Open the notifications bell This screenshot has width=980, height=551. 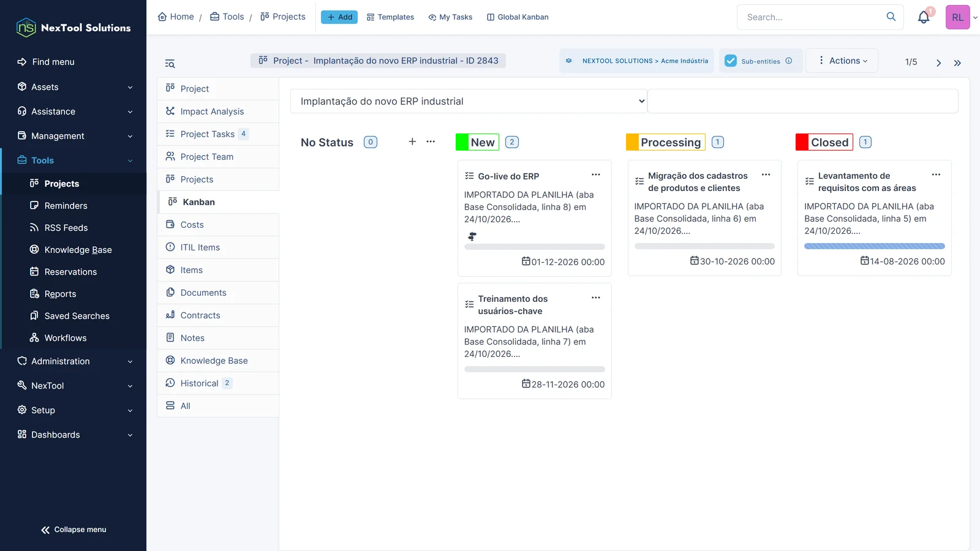coord(924,17)
